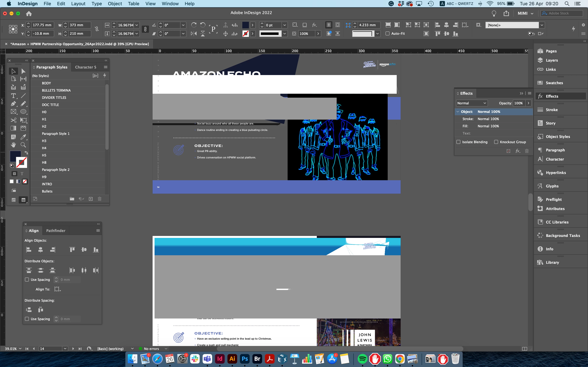Apply the DIVIDER TITLES paragraph style

(54, 98)
